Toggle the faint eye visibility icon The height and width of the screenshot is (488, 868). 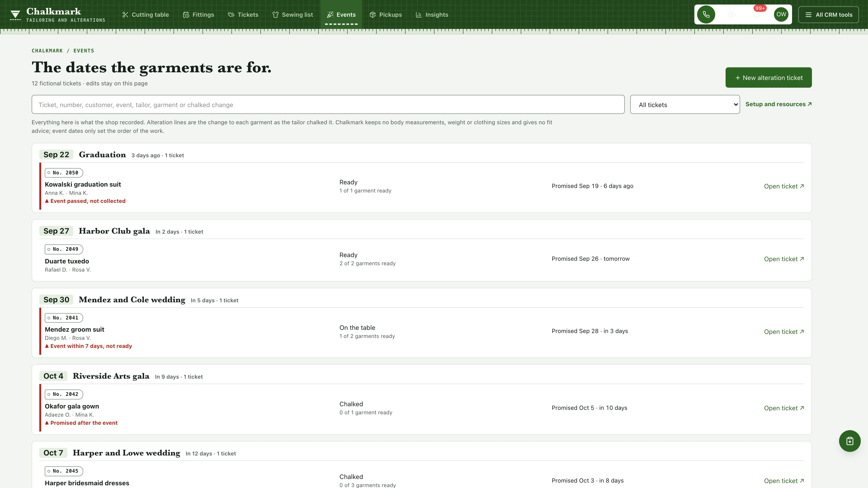pos(731,14)
